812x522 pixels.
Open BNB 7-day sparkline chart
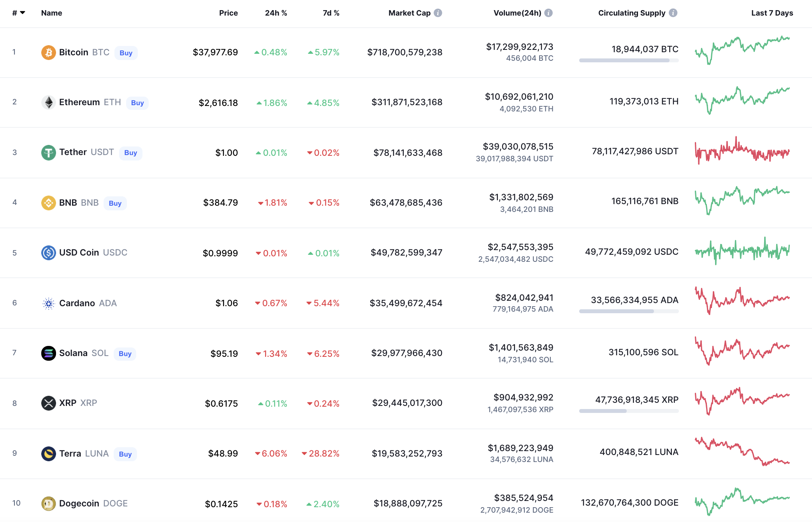pyautogui.click(x=742, y=201)
